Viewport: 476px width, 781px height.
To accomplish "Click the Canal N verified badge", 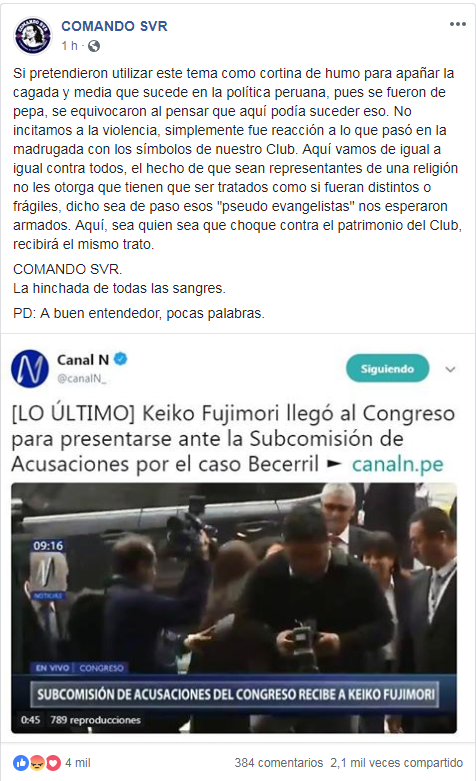I will point(120,359).
